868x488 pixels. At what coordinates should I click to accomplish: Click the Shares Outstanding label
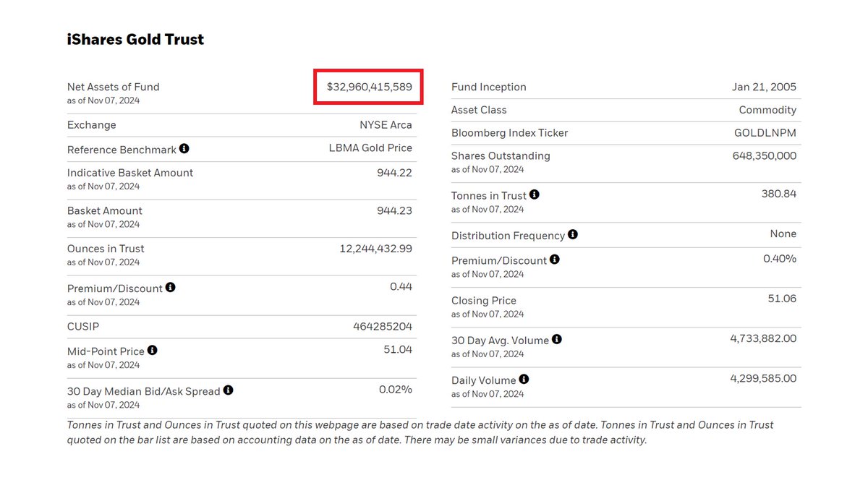click(x=501, y=155)
